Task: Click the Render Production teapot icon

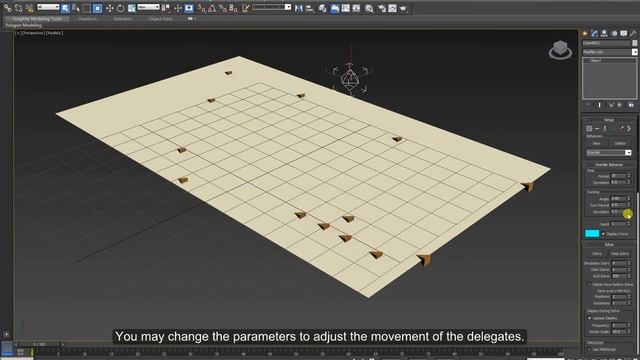Action: click(x=403, y=8)
